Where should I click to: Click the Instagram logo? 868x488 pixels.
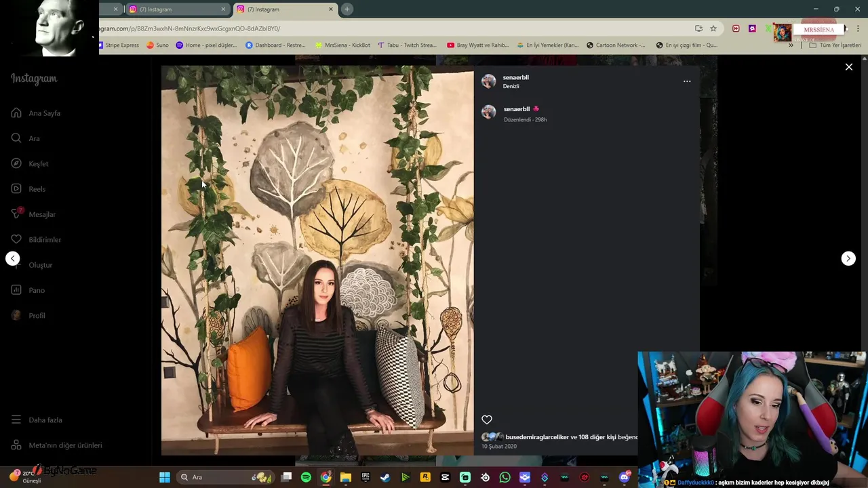click(34, 79)
